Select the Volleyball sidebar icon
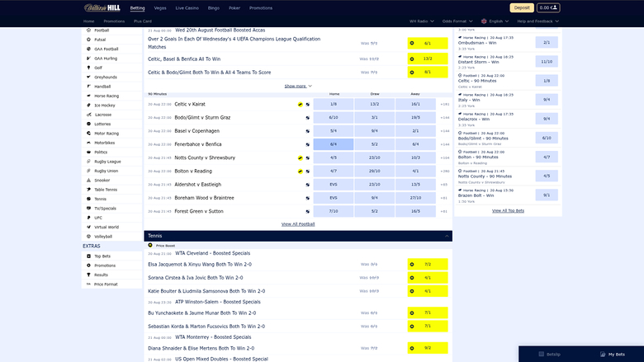The width and height of the screenshot is (644, 362). (x=88, y=237)
